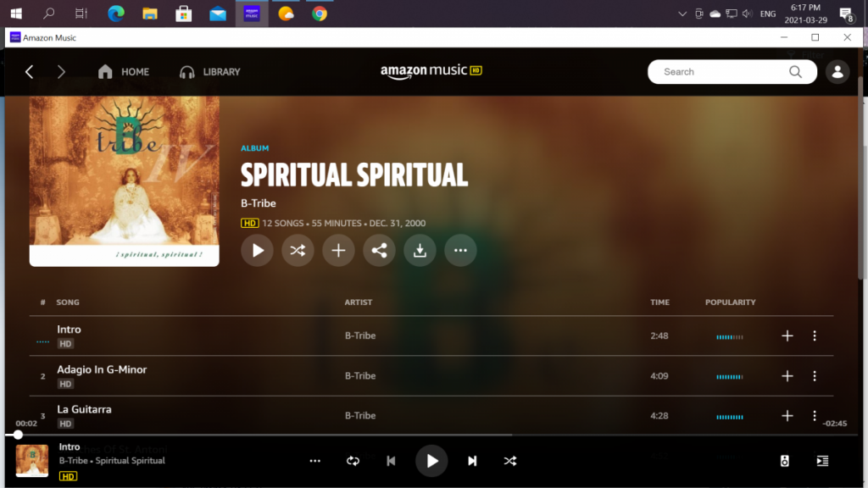Viewport: 868px width, 488px height.
Task: Add album to library with plus
Action: (338, 251)
